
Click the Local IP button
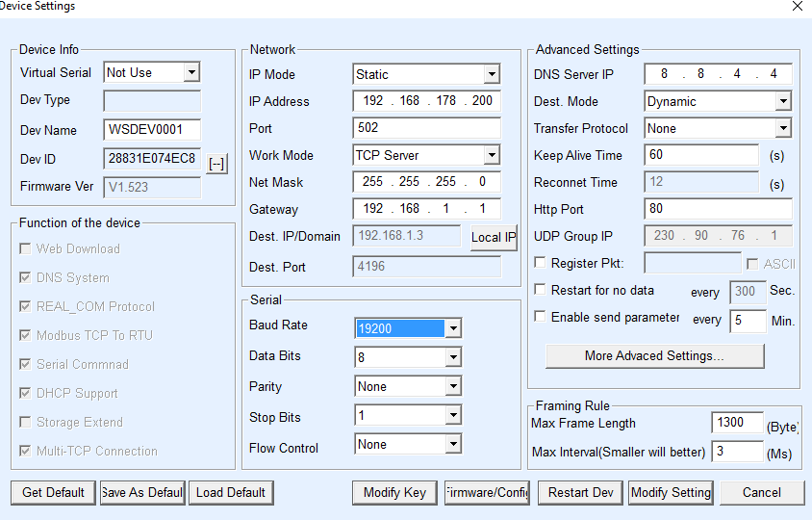tap(494, 238)
